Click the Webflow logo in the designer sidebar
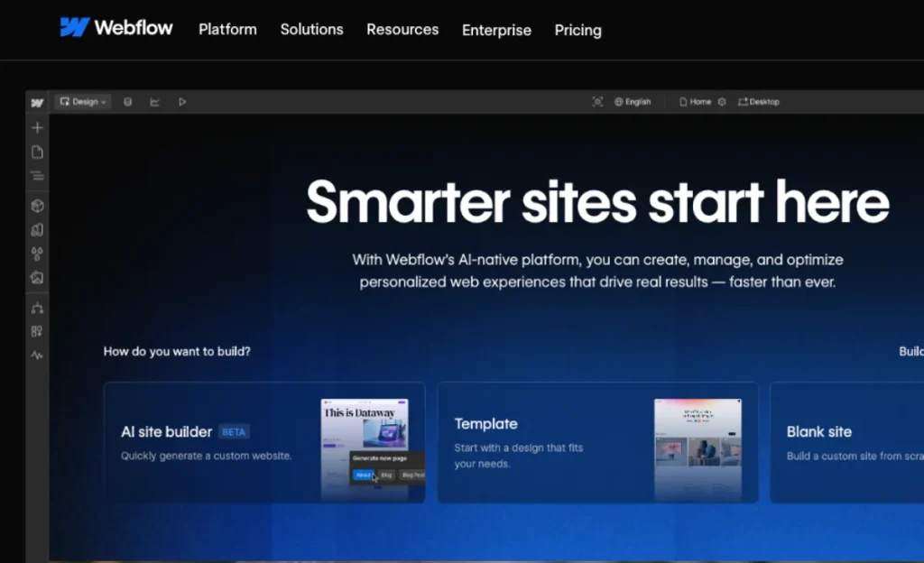Image resolution: width=924 pixels, height=563 pixels. 36,102
